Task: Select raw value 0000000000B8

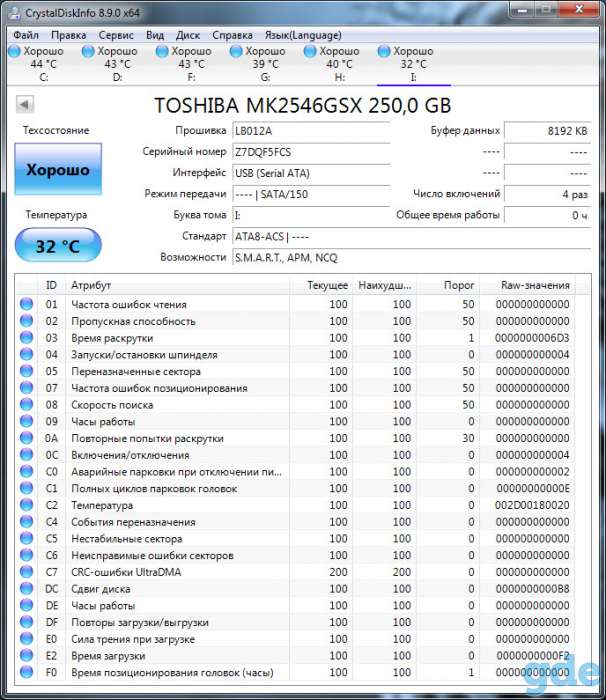Action: [532, 589]
